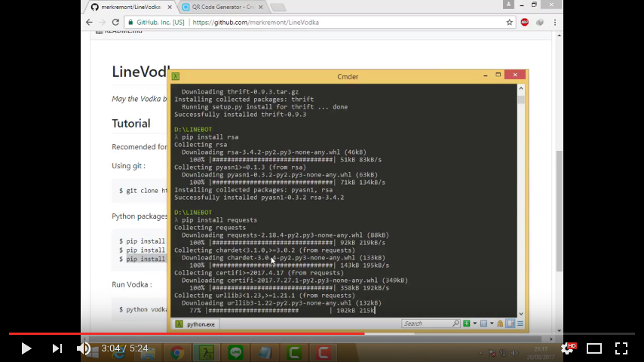
Task: Click the Cmder search magnifier icon
Action: pyautogui.click(x=456, y=324)
